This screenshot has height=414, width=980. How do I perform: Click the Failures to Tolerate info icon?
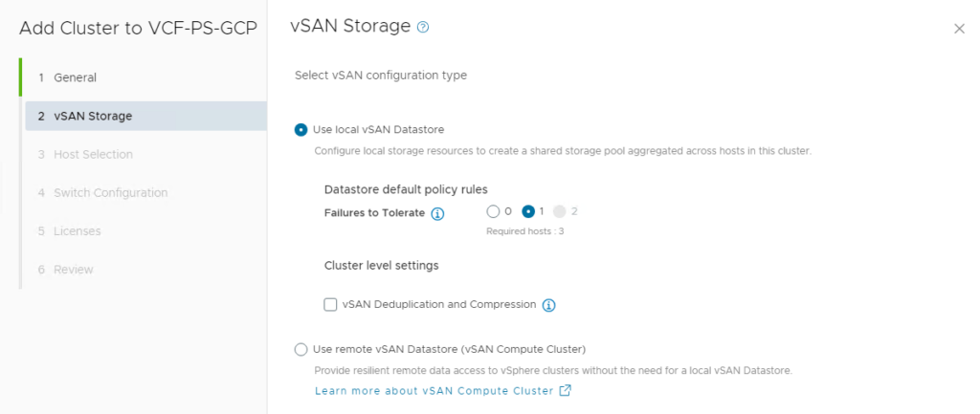click(x=437, y=213)
